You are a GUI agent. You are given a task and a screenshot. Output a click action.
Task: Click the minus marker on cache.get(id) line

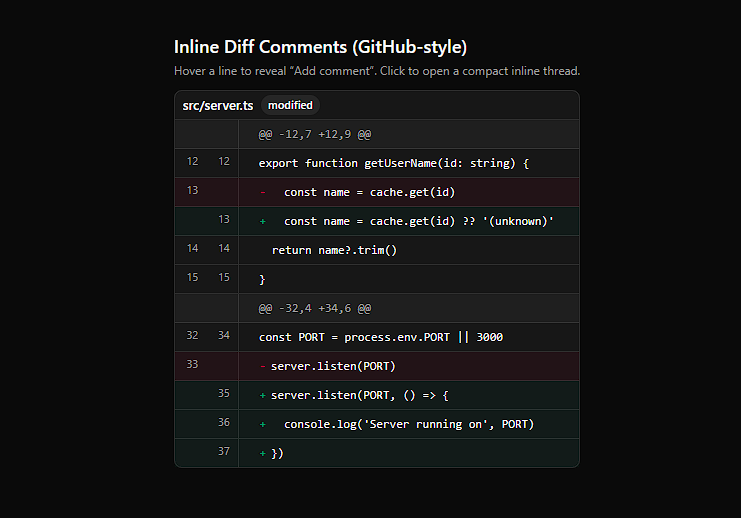(x=263, y=192)
